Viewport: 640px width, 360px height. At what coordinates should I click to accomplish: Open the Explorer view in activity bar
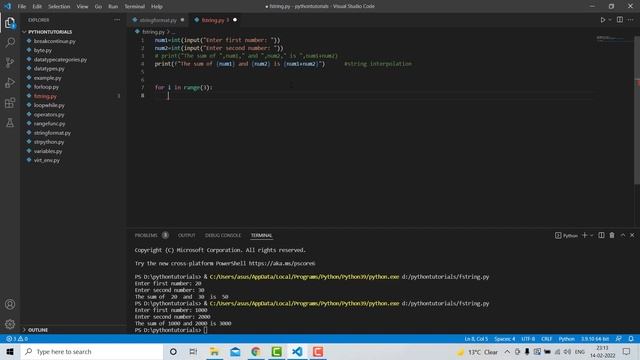(x=10, y=23)
